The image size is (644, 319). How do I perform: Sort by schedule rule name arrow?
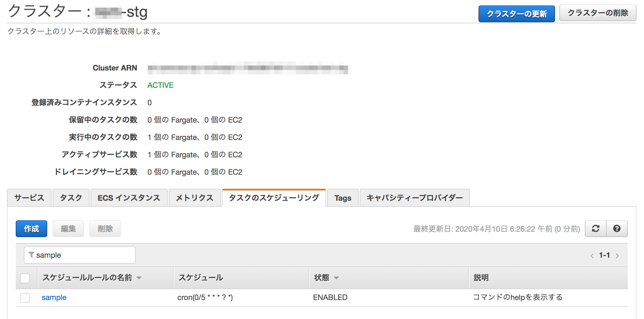139,278
